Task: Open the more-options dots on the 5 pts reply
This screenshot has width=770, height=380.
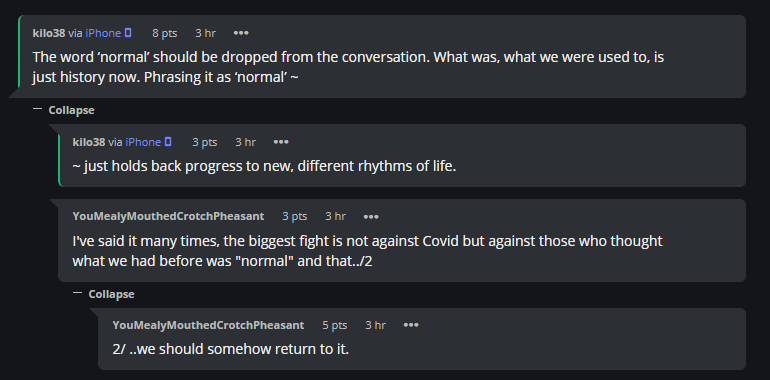Action: pyautogui.click(x=411, y=326)
